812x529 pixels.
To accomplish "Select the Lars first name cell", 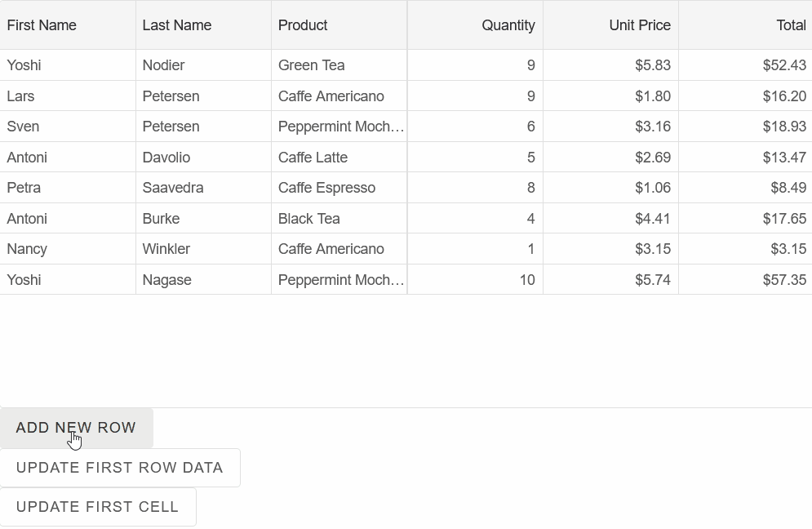I will (21, 96).
